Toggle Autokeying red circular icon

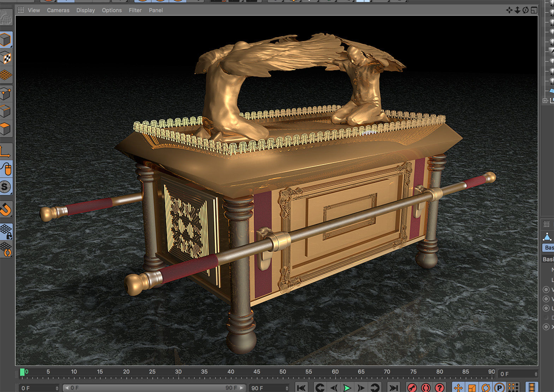pyautogui.click(x=426, y=388)
